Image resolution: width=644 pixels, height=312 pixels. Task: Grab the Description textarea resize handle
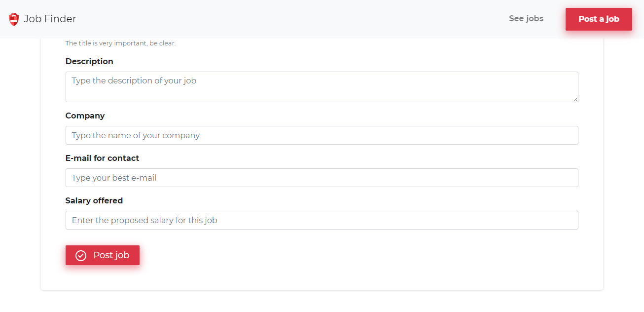tap(575, 99)
